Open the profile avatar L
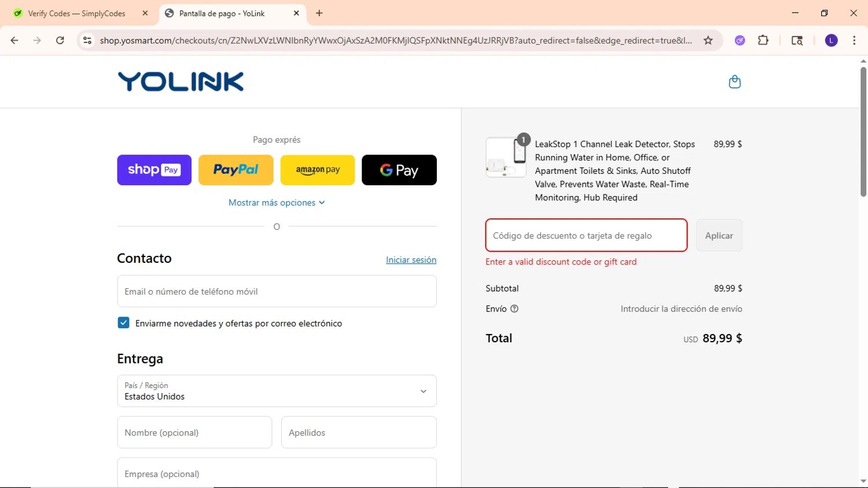The height and width of the screenshot is (488, 868). pos(831,41)
